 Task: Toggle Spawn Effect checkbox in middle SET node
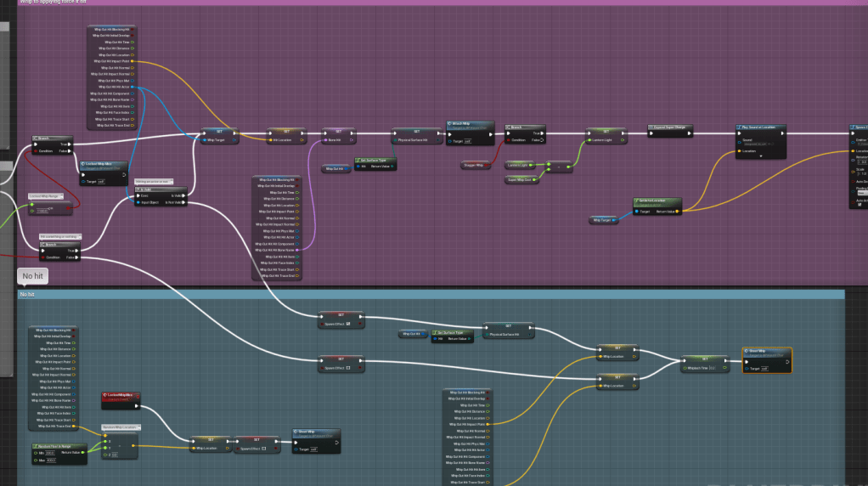coord(359,367)
